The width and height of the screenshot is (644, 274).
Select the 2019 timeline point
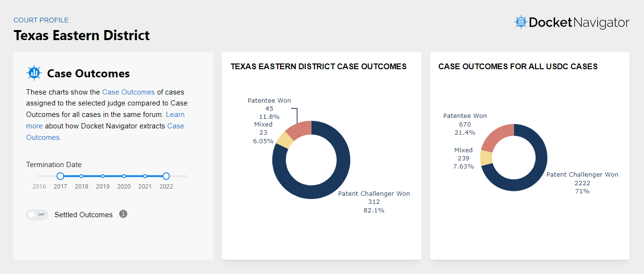[x=103, y=176]
